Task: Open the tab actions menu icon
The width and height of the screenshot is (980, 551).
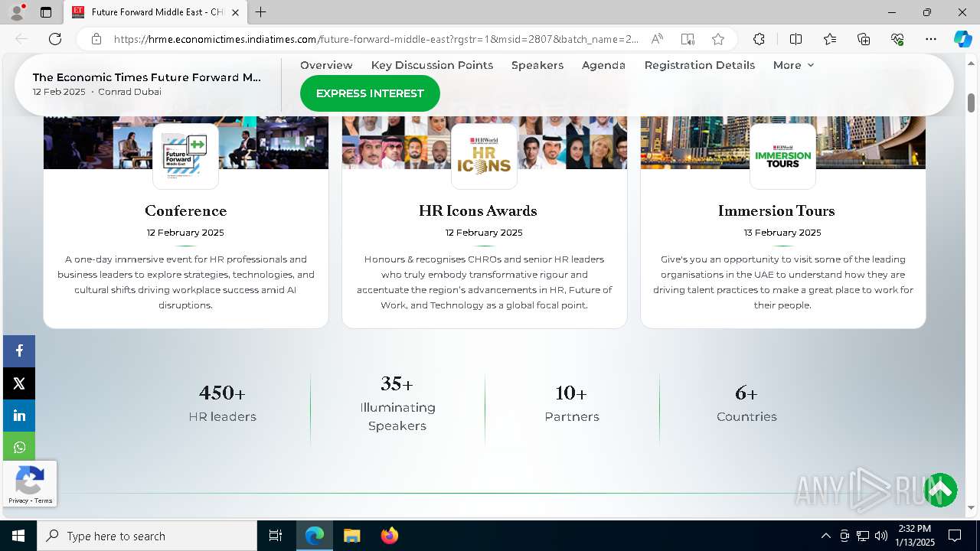Action: 46,12
